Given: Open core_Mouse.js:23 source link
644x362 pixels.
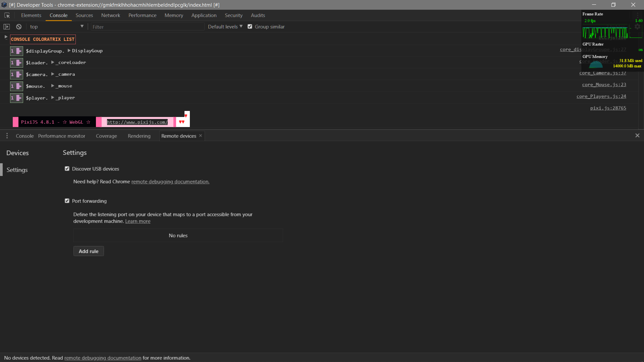Looking at the screenshot, I should pos(604,85).
